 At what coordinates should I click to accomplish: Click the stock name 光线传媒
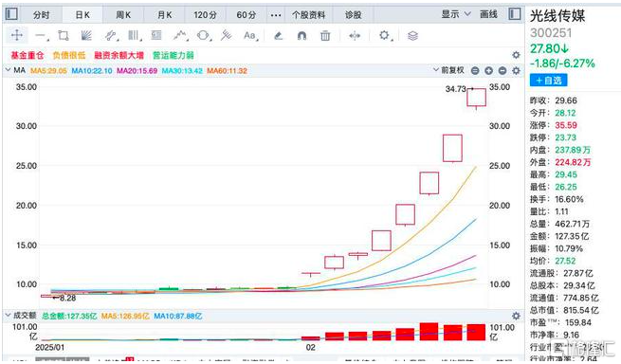pos(557,15)
